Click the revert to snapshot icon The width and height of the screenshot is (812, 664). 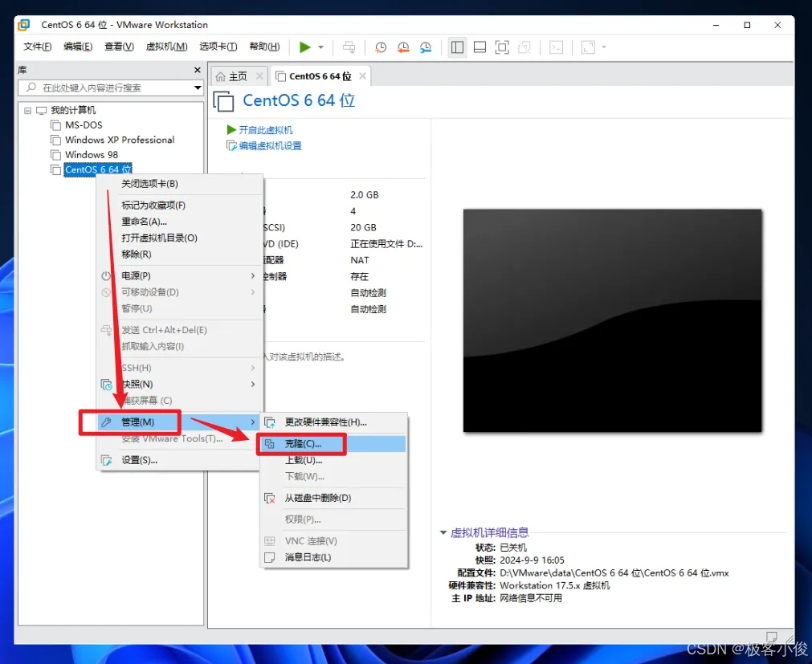click(x=403, y=47)
